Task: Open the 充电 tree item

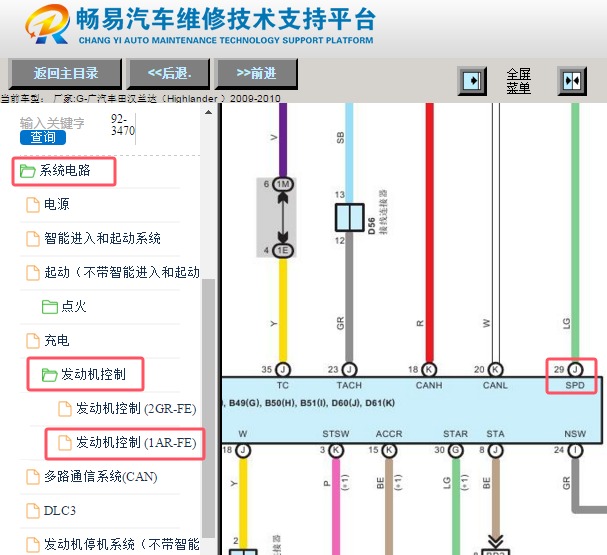Action: [57, 341]
